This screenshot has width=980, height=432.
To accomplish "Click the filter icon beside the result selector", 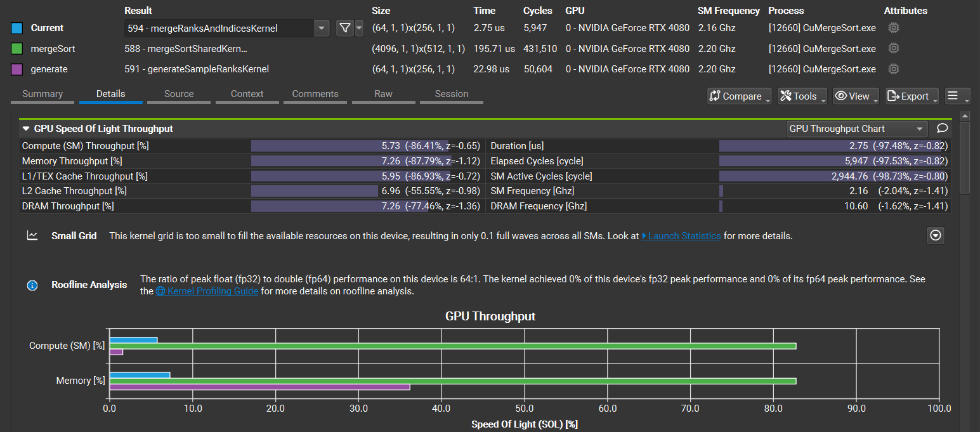I will [344, 28].
